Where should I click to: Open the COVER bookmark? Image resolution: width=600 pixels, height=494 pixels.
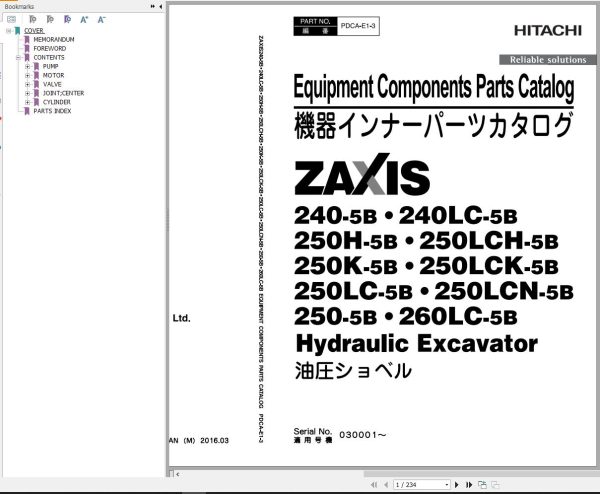34,31
